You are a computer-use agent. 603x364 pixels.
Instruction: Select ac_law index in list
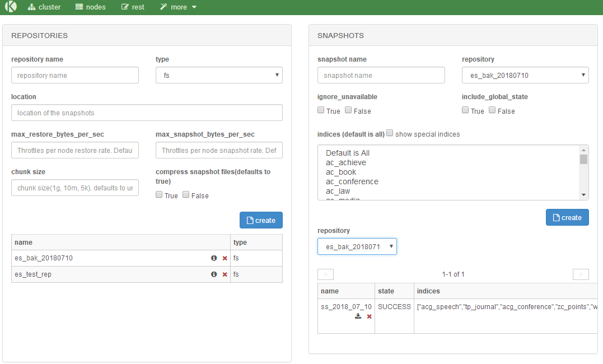[448, 191]
